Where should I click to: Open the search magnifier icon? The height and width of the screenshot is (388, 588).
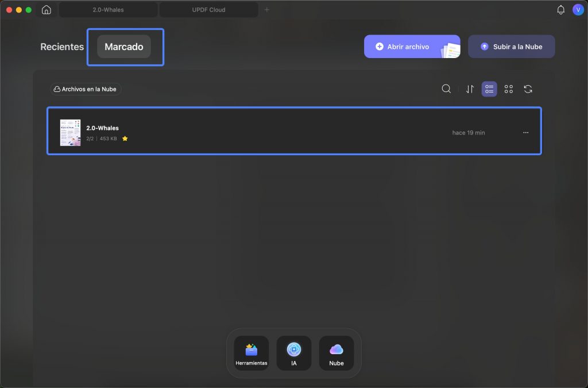(x=446, y=89)
